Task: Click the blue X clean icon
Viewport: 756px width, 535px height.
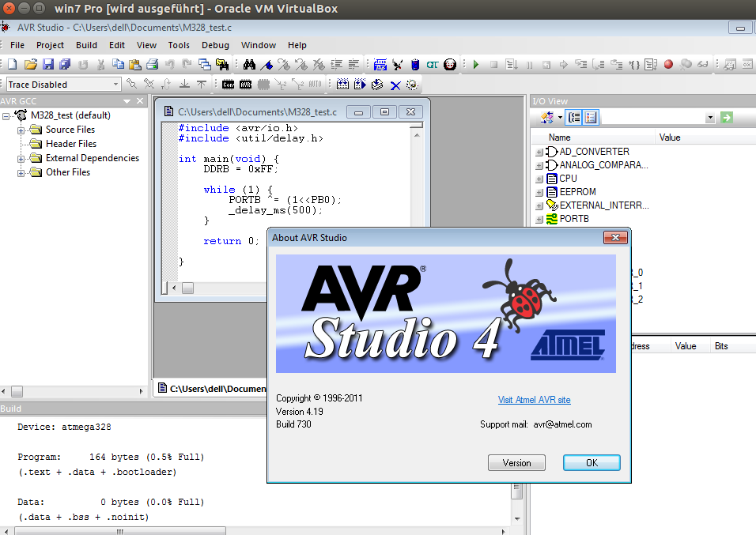Action: [395, 85]
